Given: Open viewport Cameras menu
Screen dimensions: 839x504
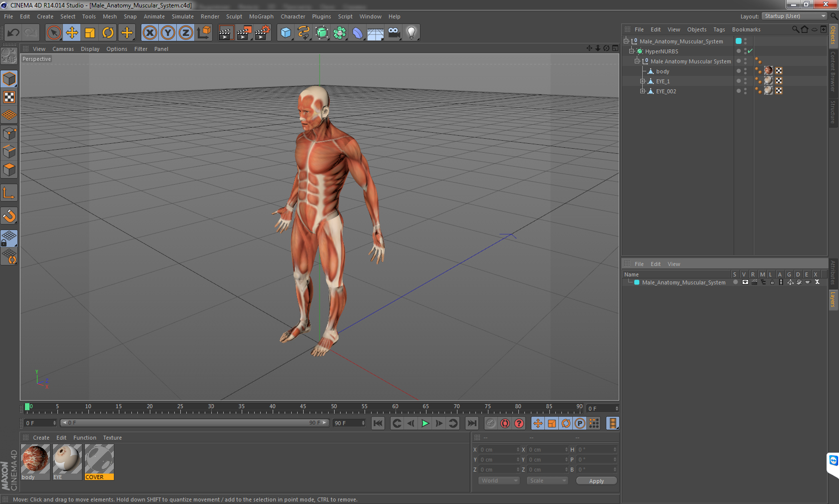Looking at the screenshot, I should [63, 49].
